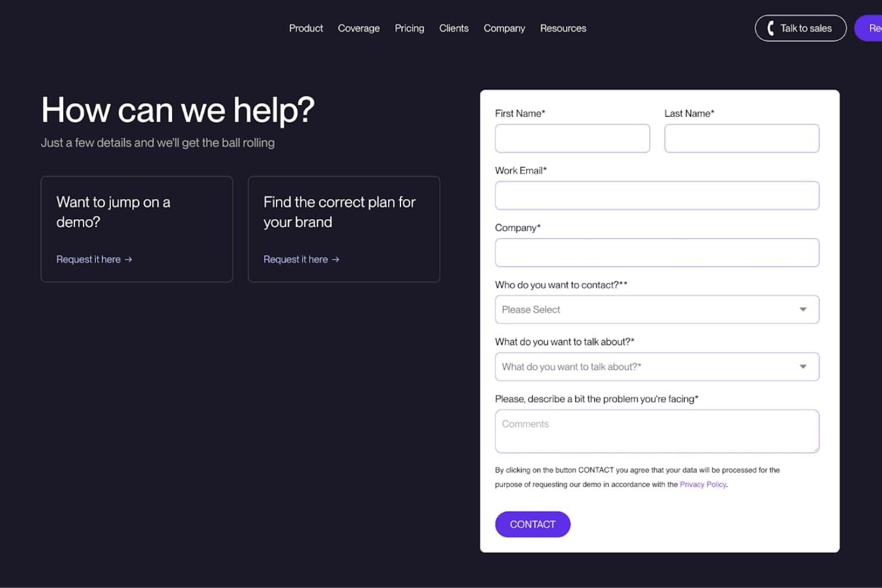Open the Resources nav item
Viewport: 882px width, 588px height.
point(563,28)
